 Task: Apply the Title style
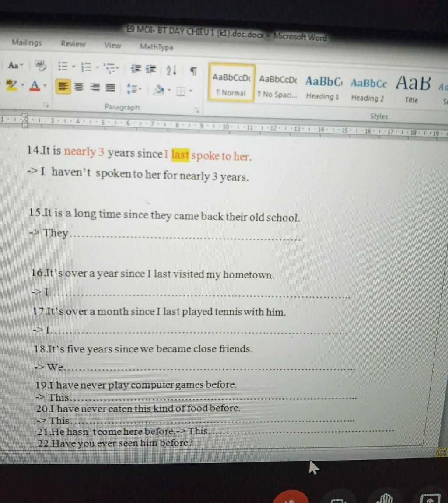[x=413, y=90]
